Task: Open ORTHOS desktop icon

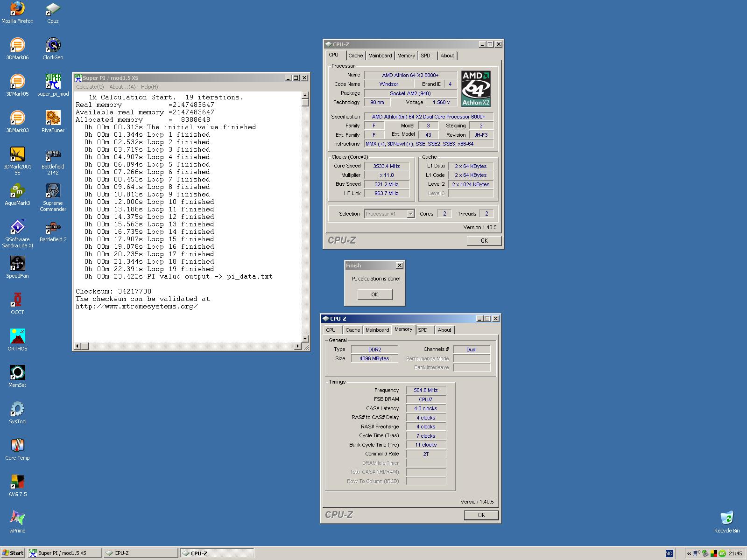Action: pos(17,340)
